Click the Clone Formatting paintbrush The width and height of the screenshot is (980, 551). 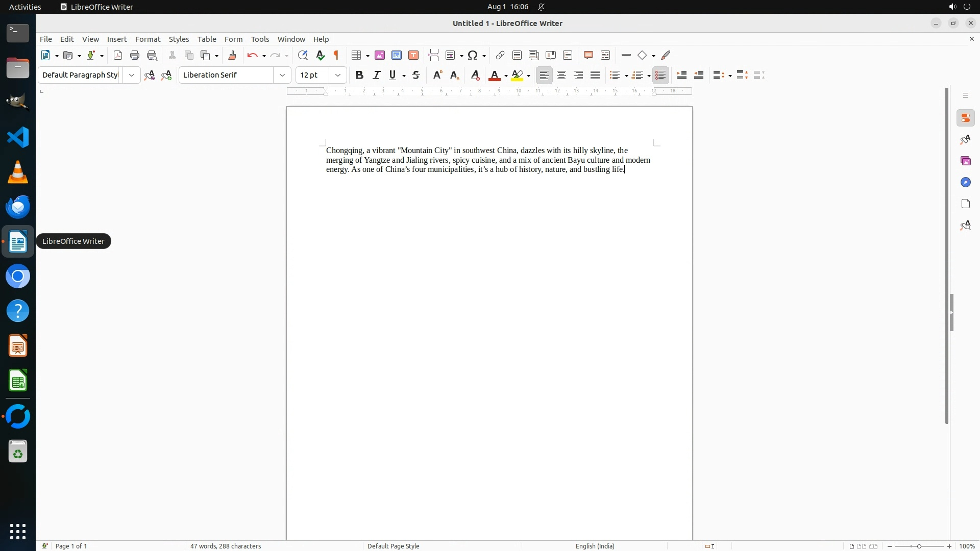(232, 56)
